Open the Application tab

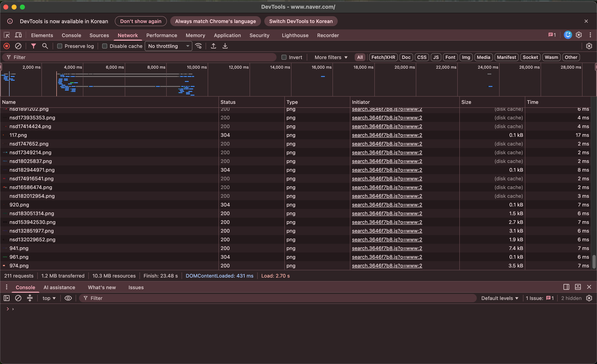click(x=227, y=35)
